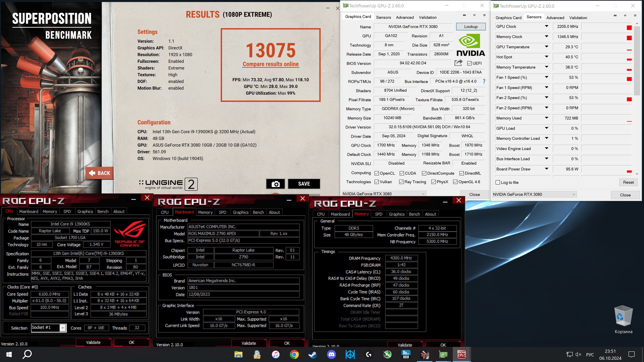Switch to Advanced tab in GPU-Z Graphics Card window
The height and width of the screenshot is (362, 644).
405,17
